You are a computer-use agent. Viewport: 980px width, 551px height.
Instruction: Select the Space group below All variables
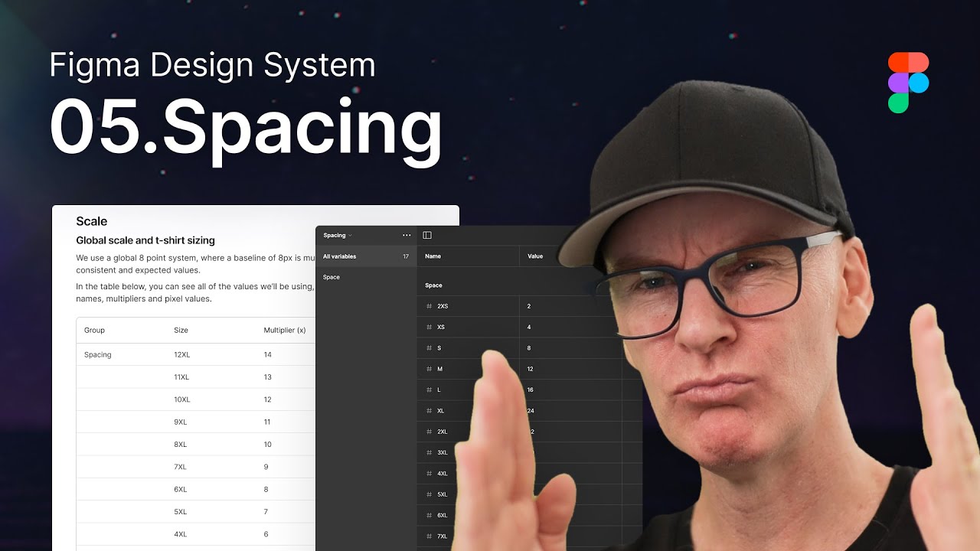332,277
